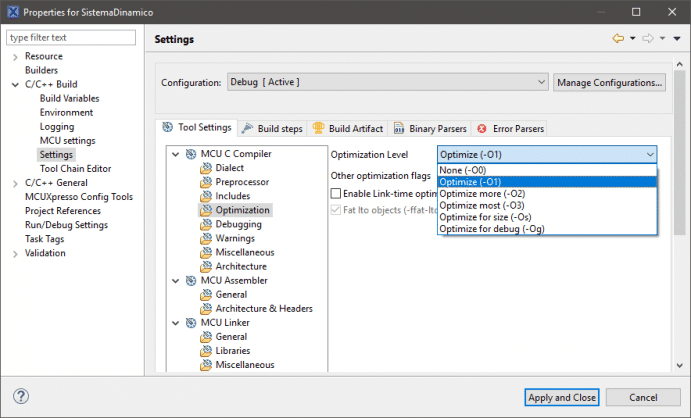Enable Link-time optimizer checkbox
This screenshot has height=418, width=691.
pos(337,193)
